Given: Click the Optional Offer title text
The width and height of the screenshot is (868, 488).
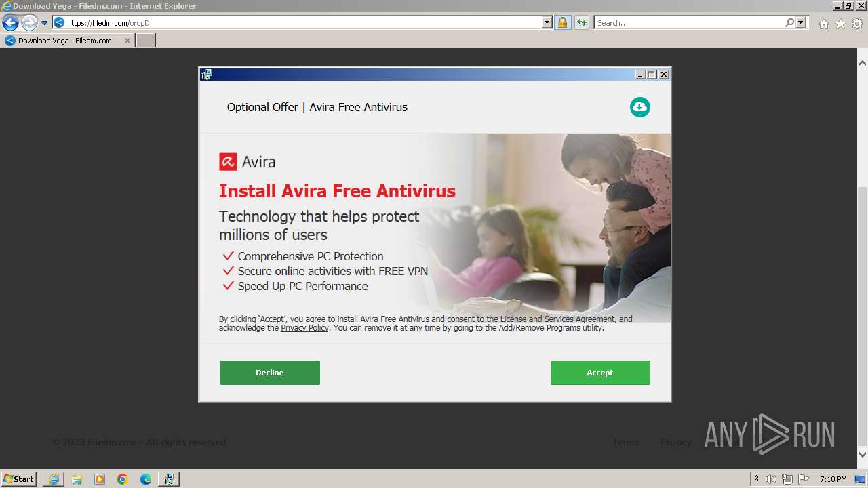Looking at the screenshot, I should coord(317,107).
